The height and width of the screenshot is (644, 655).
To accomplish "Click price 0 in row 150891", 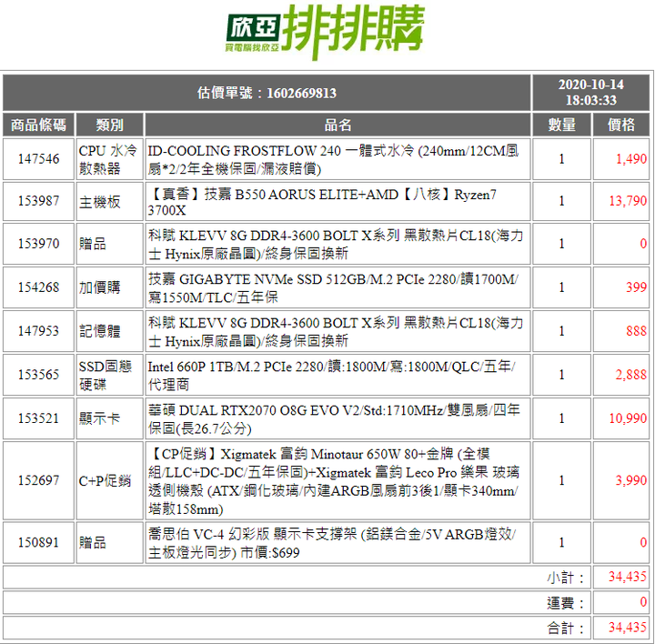I will click(643, 542).
